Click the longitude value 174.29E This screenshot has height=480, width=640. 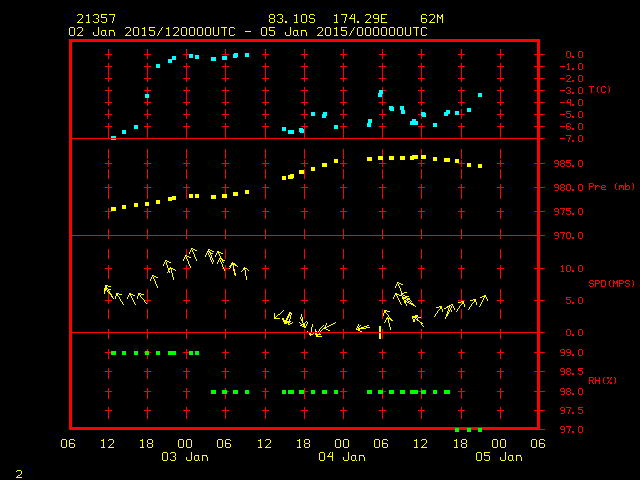click(359, 19)
